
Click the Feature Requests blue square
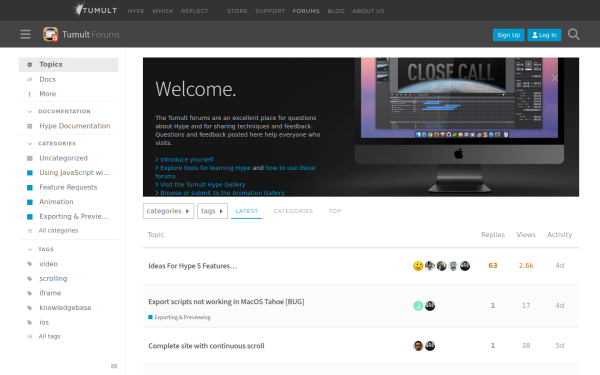point(30,188)
